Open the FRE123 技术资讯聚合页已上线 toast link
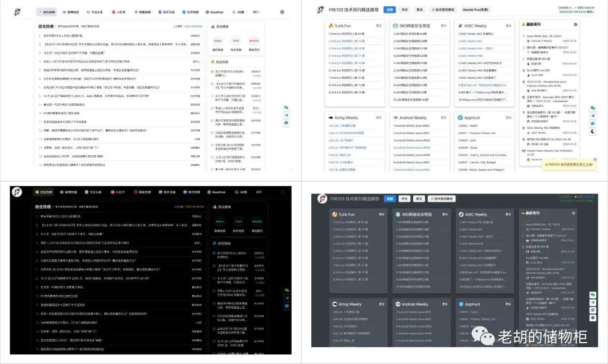608x364 pixels. [x=569, y=164]
